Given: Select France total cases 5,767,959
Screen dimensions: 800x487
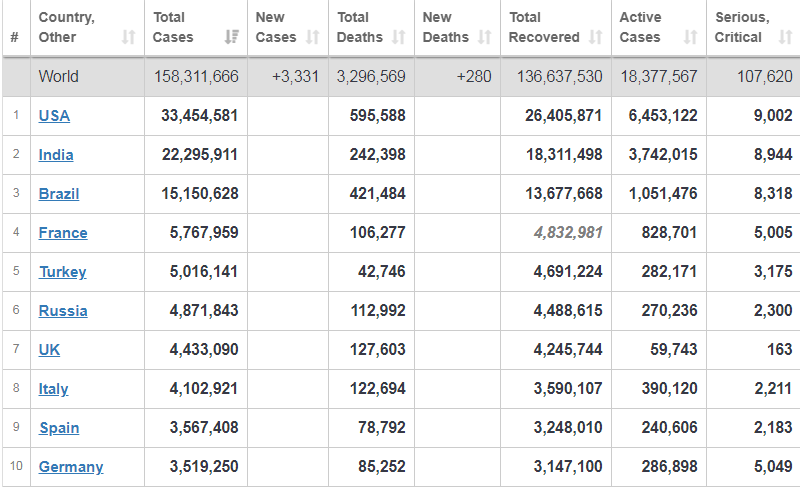Looking at the screenshot, I should click(204, 233).
